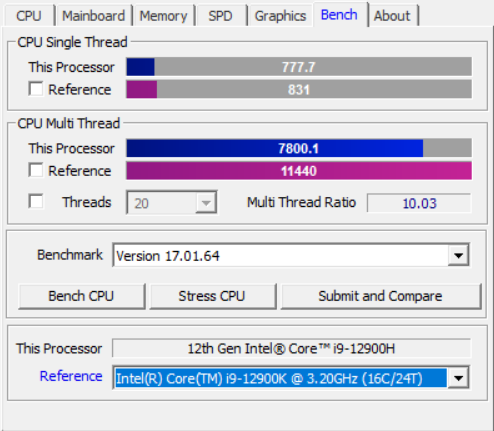Viewport: 494px width, 431px height.
Task: Open Reference processor dropdown arrow
Action: coord(459,378)
